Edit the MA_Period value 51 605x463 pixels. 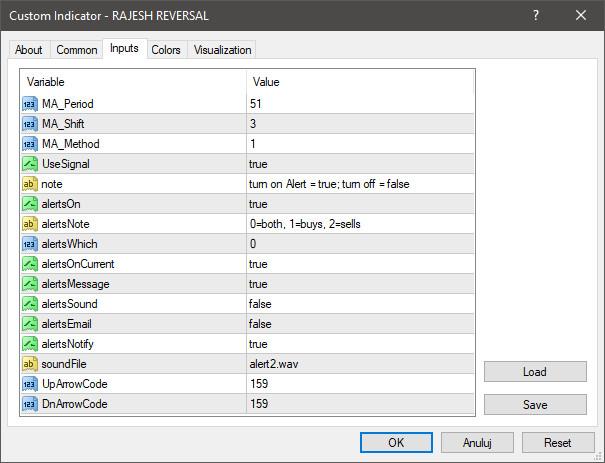coord(360,104)
